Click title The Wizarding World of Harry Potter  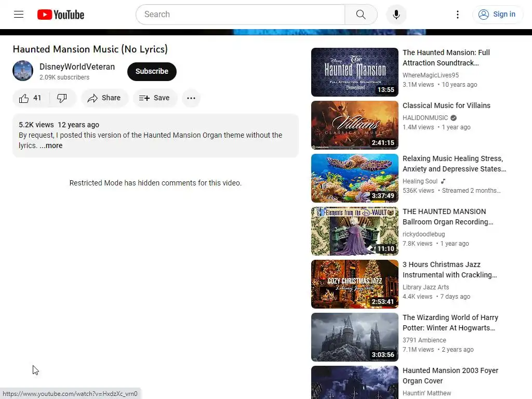coord(450,323)
